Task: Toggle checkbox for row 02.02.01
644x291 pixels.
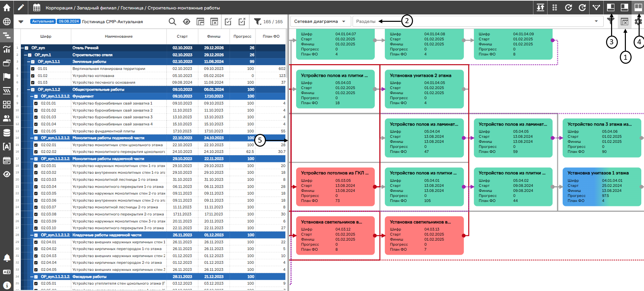Action: (x=36, y=145)
